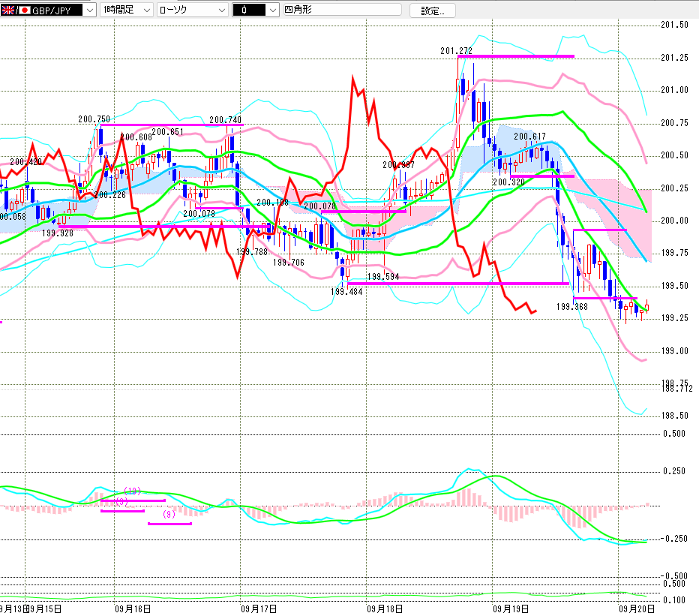Click the candlestick icon in the black selector

click(246, 11)
